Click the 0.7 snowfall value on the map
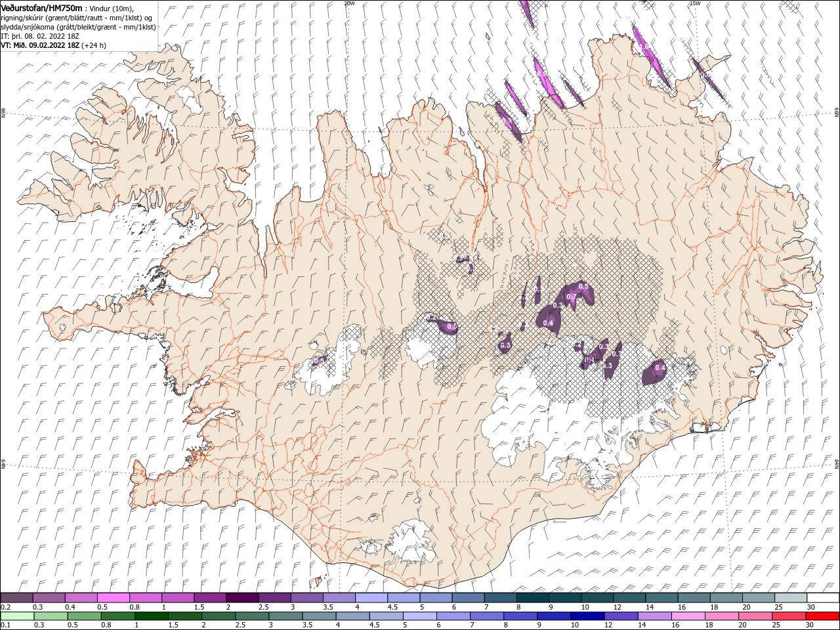The image size is (840, 630). (570, 297)
